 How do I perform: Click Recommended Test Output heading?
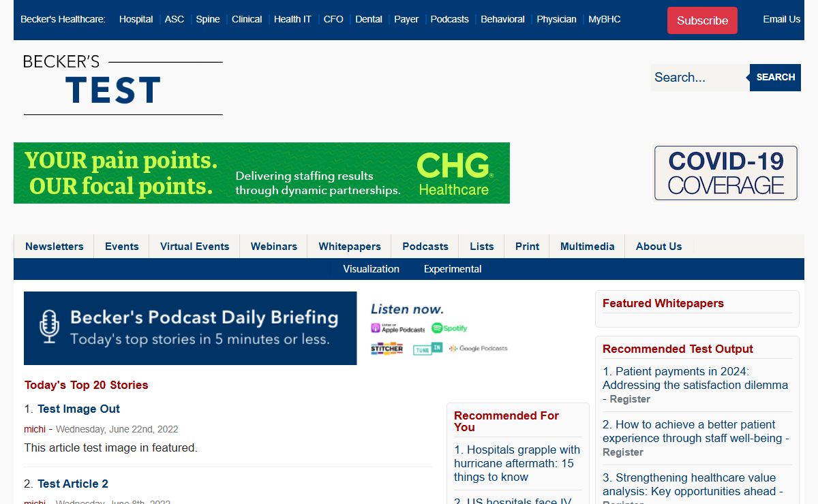pyautogui.click(x=678, y=349)
